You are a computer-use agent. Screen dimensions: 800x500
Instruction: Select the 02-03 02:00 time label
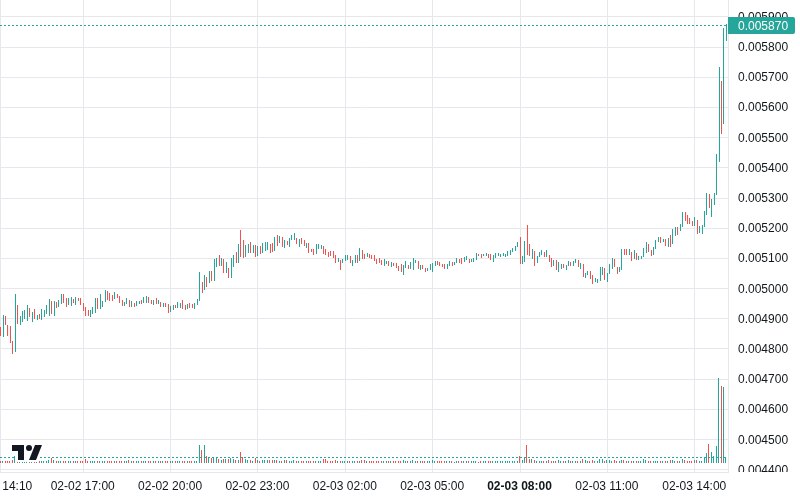coord(345,486)
